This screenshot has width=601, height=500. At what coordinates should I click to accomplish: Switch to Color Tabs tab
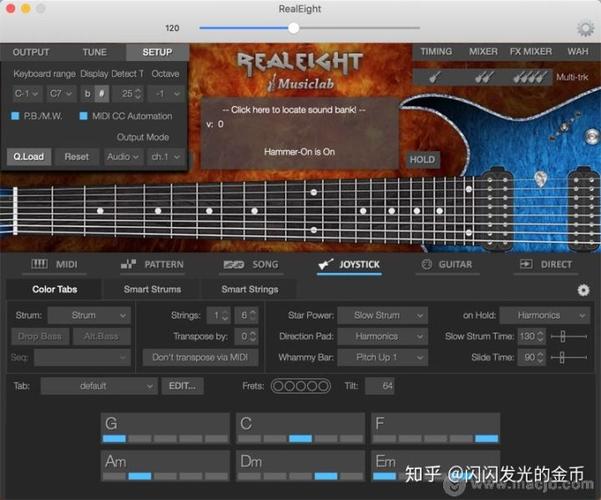pyautogui.click(x=55, y=289)
